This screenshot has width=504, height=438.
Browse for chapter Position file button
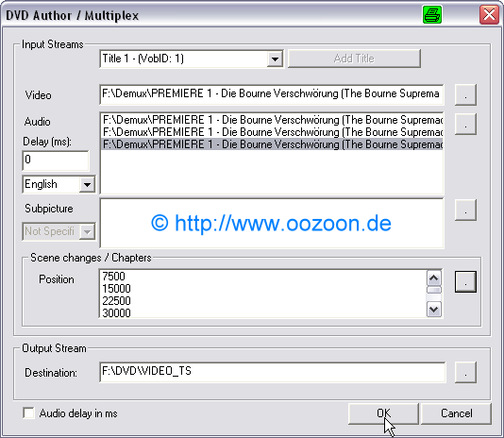click(x=465, y=281)
